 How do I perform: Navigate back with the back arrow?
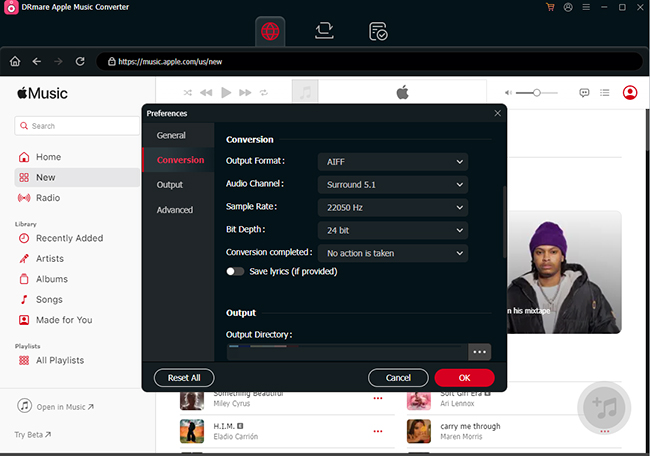37,62
